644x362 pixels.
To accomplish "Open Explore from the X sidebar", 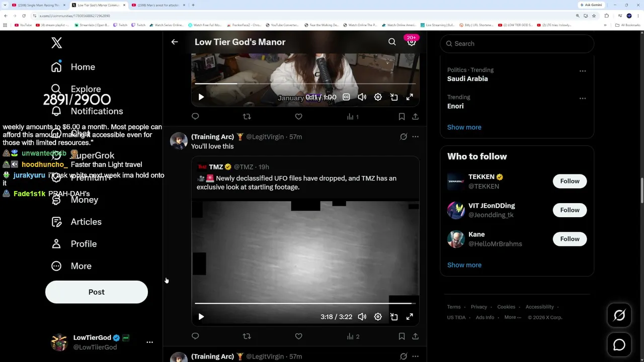I will click(x=76, y=89).
